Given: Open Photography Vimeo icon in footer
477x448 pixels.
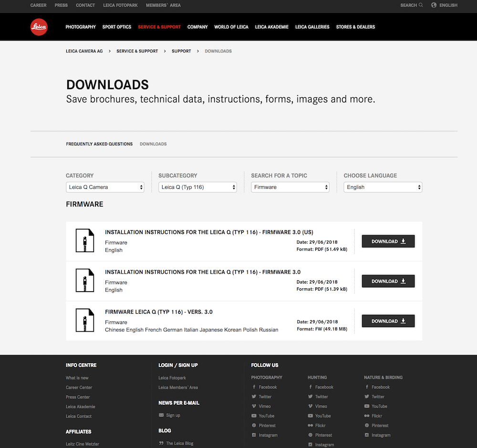Looking at the screenshot, I should [254, 406].
